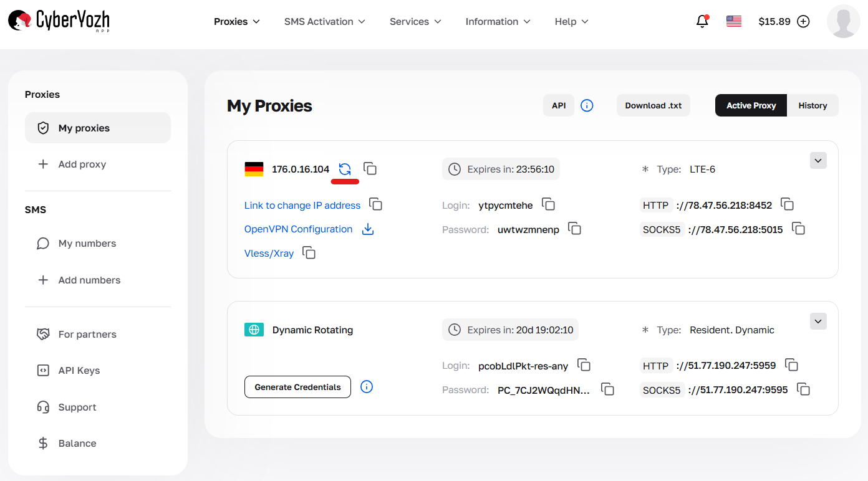
Task: Click the Generate Credentials button
Action: click(x=297, y=387)
